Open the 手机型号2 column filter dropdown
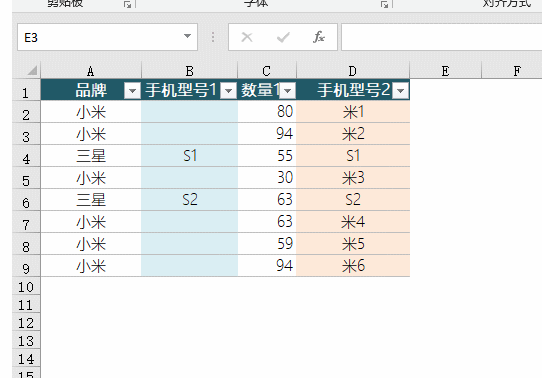542x378 pixels. pos(401,91)
